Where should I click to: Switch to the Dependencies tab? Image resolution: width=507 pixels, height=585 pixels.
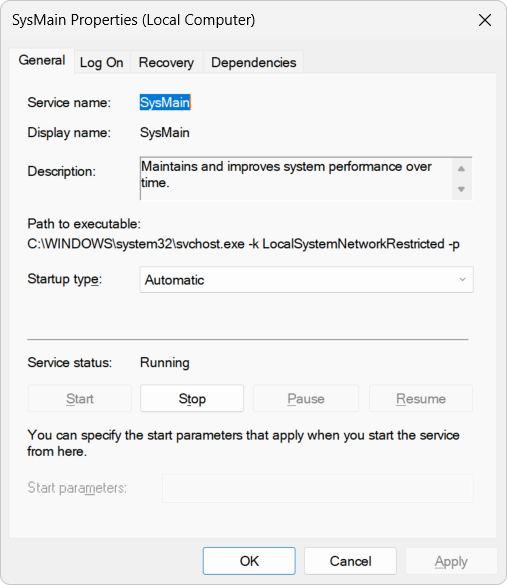coord(253,62)
